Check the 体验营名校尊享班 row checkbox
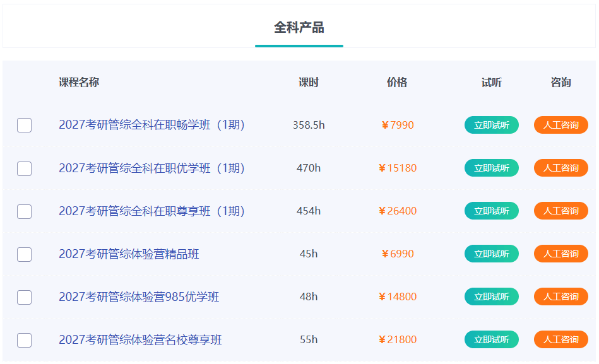The height and width of the screenshot is (364, 599). [24, 340]
